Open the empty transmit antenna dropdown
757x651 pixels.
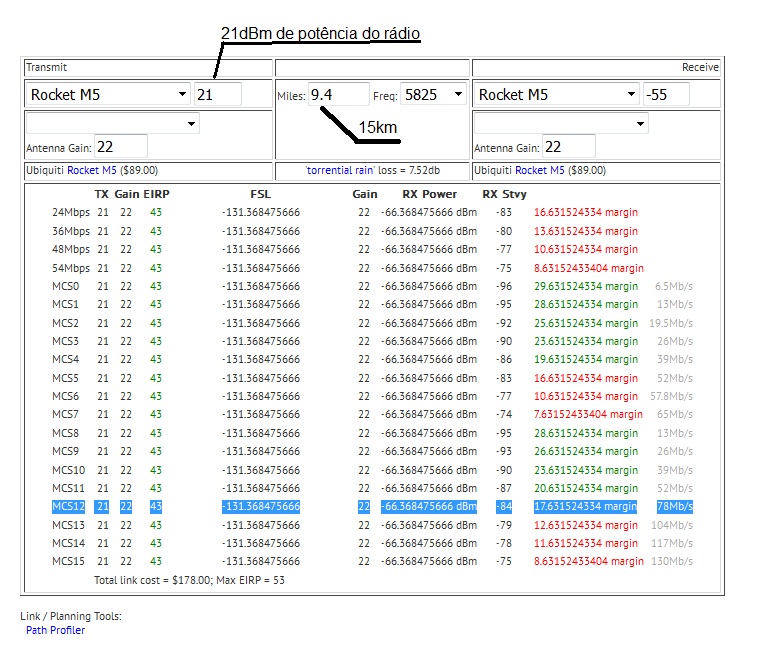pyautogui.click(x=112, y=124)
